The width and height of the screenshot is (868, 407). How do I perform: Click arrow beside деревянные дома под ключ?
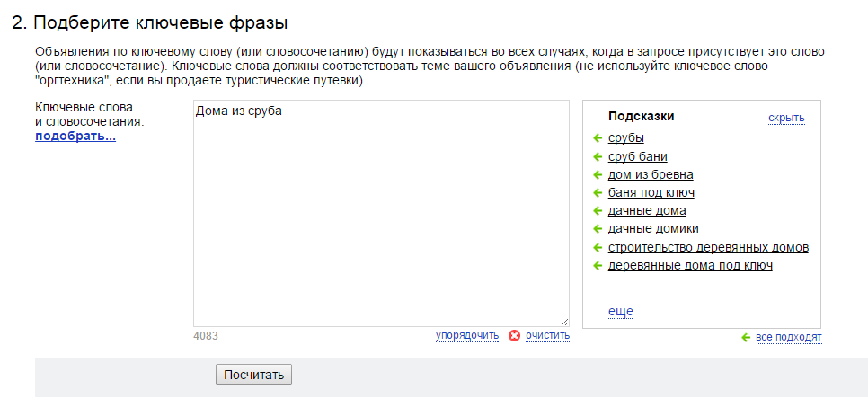tap(598, 266)
